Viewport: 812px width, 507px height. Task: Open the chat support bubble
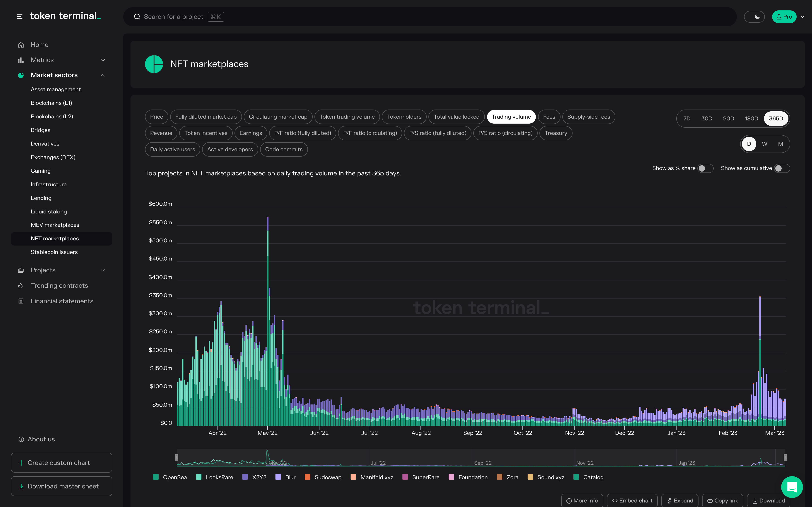[792, 487]
